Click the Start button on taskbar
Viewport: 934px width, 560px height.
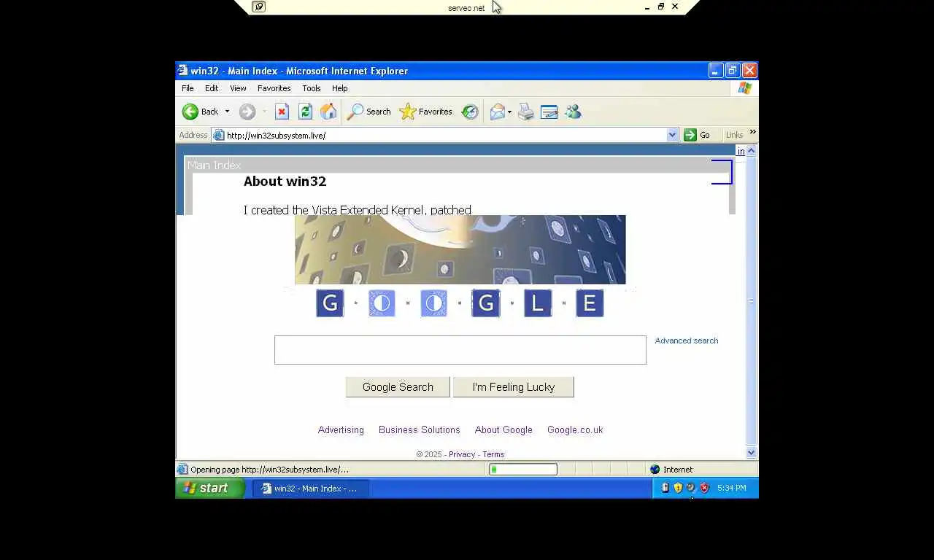click(210, 488)
